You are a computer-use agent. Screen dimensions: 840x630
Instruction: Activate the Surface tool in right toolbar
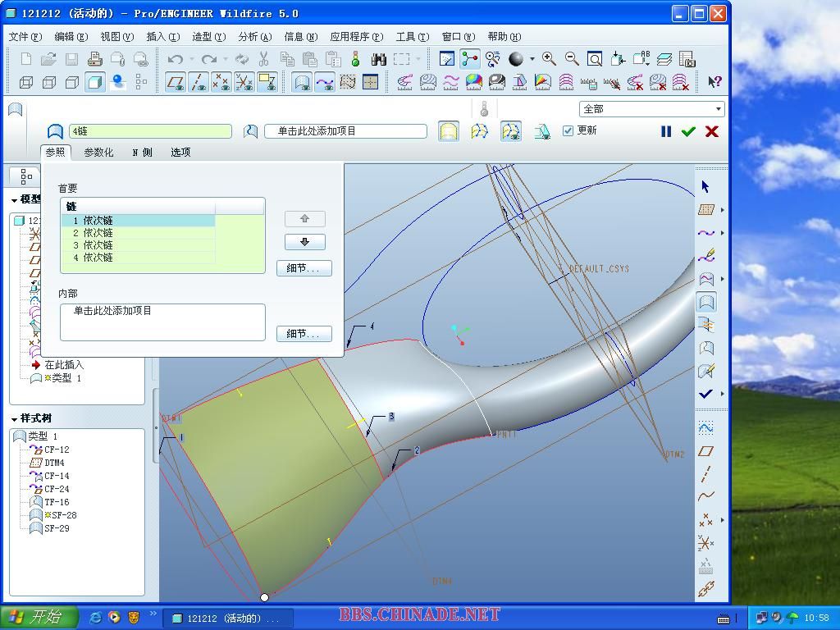(706, 302)
